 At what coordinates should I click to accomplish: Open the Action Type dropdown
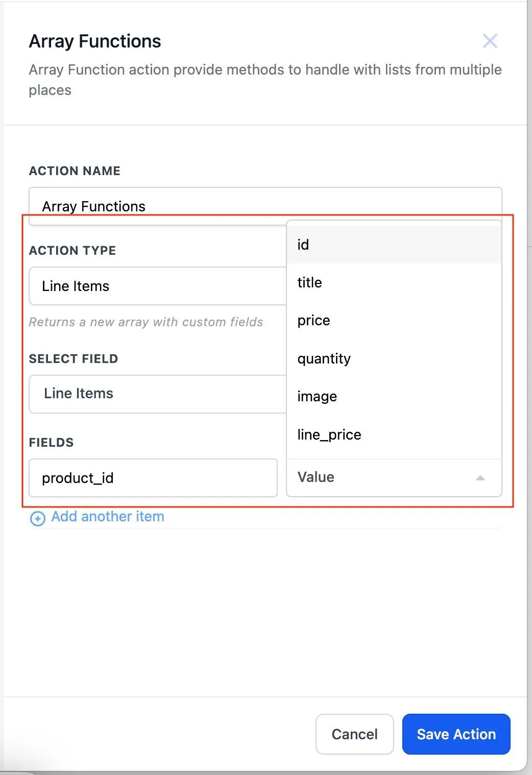(157, 286)
